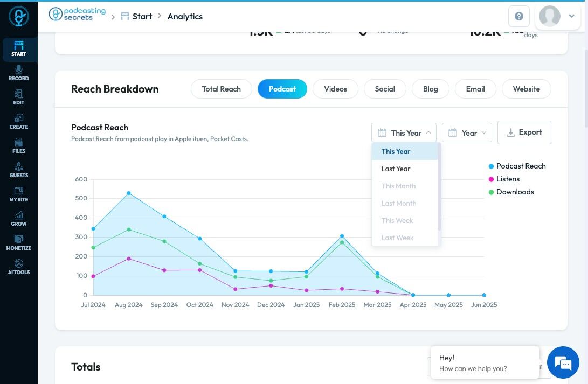Click the calendar icon in Year selector

pos(453,132)
